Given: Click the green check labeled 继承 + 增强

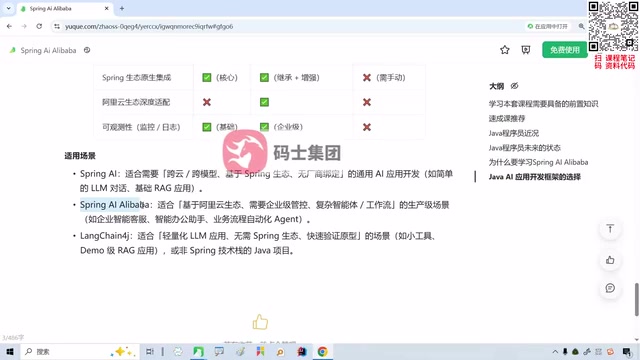Looking at the screenshot, I should point(264,78).
